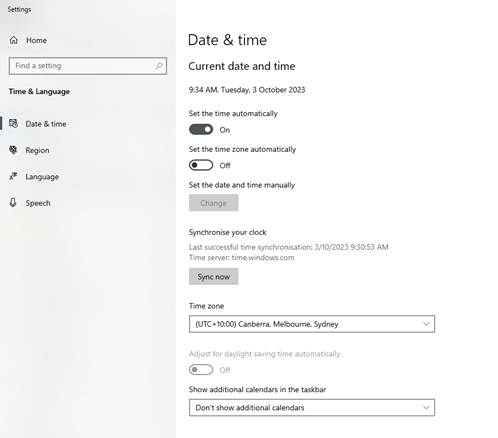Click the search magnifier icon
The height and width of the screenshot is (438, 498).
click(159, 66)
